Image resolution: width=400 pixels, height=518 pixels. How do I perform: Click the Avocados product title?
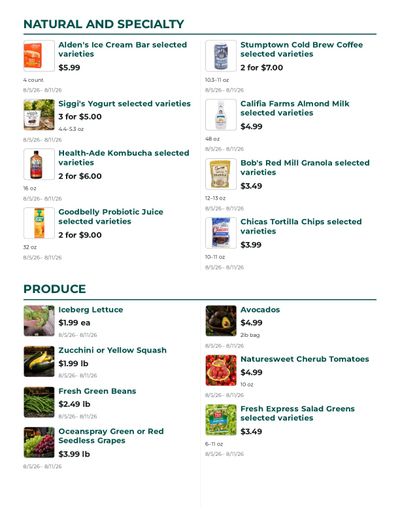point(260,310)
